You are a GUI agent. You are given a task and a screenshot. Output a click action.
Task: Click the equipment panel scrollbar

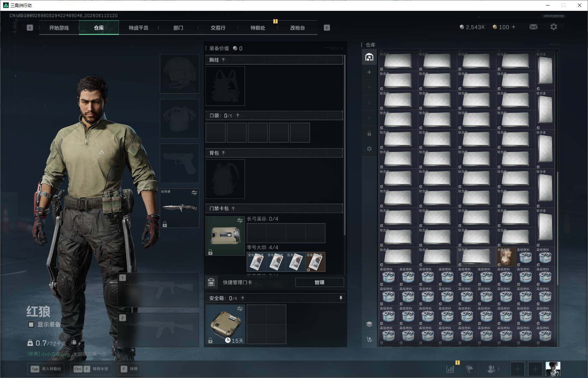[345, 145]
